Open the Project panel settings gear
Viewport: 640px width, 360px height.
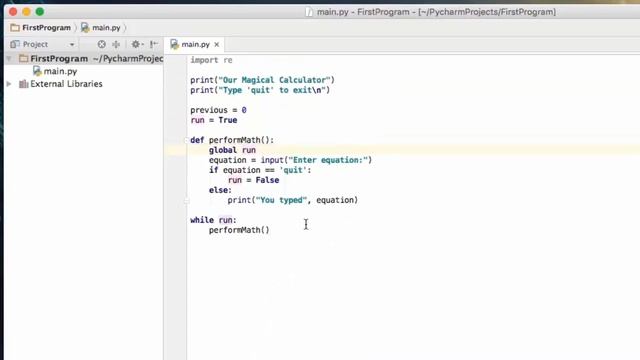(x=136, y=44)
